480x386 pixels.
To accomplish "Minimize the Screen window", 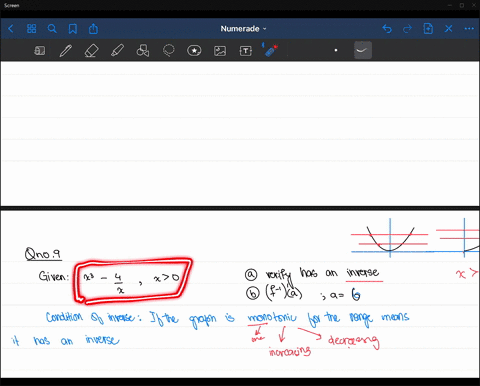I will (451, 5).
